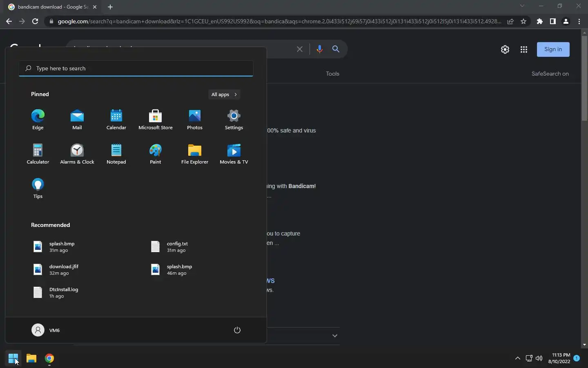Open Chrome three-dot menu

579,21
